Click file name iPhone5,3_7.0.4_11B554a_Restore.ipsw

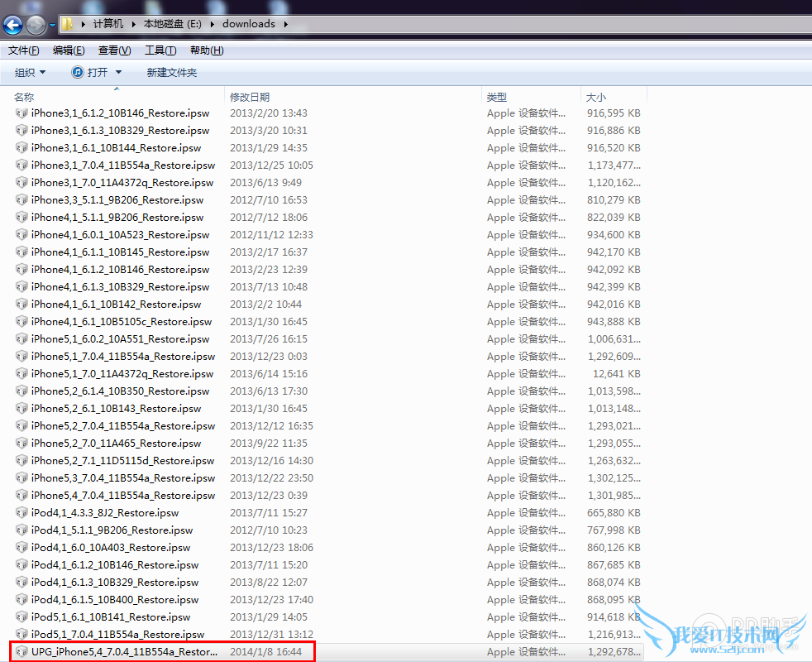click(x=123, y=478)
